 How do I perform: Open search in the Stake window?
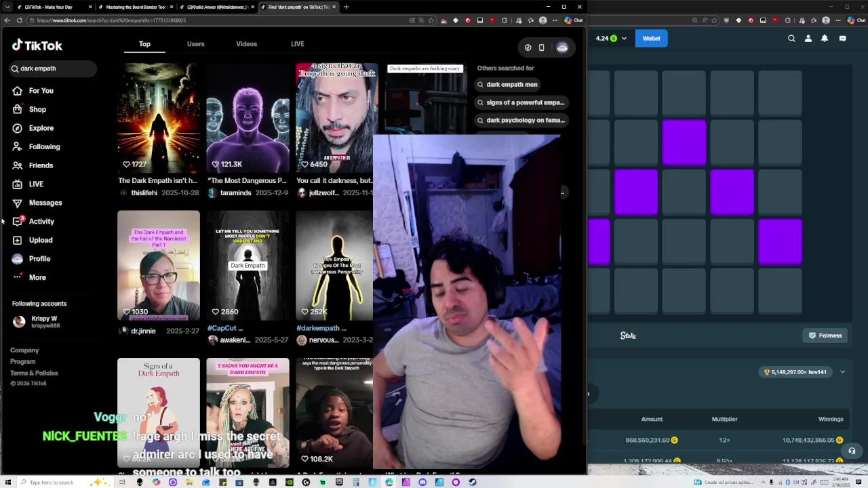point(791,39)
